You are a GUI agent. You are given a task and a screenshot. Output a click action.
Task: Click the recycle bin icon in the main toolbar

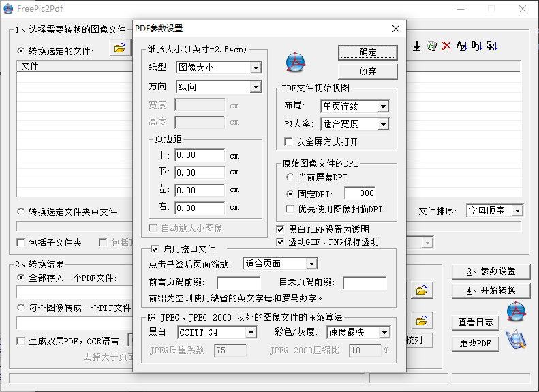click(432, 46)
